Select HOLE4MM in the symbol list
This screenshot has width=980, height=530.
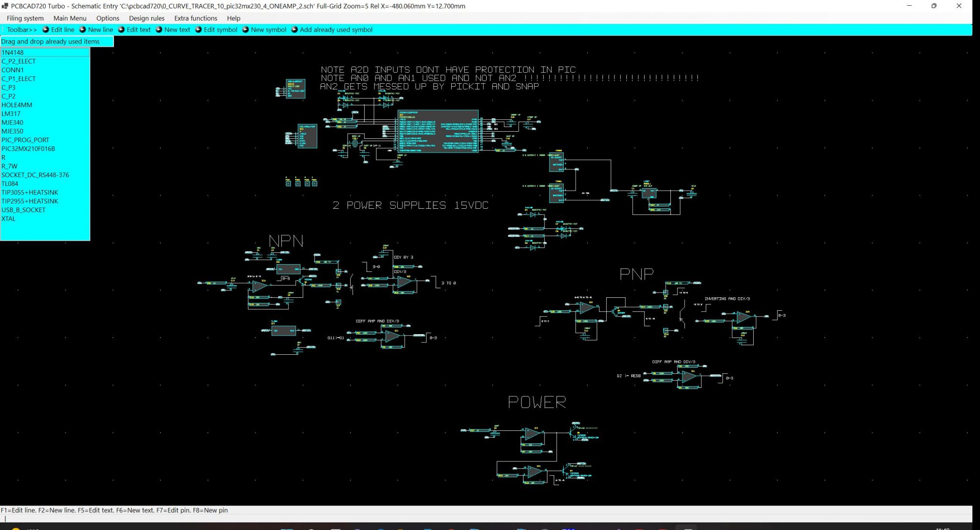45,105
